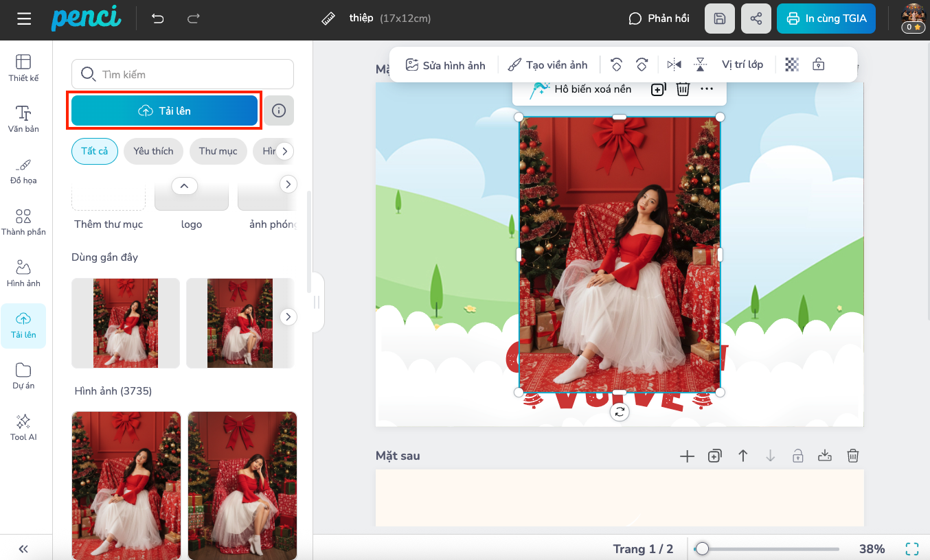930x560 pixels.
Task: Toggle lock on the selected image
Action: (x=818, y=65)
